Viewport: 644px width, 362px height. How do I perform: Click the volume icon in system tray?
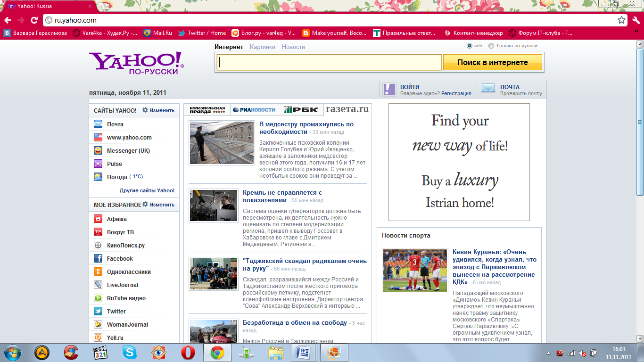(582, 353)
